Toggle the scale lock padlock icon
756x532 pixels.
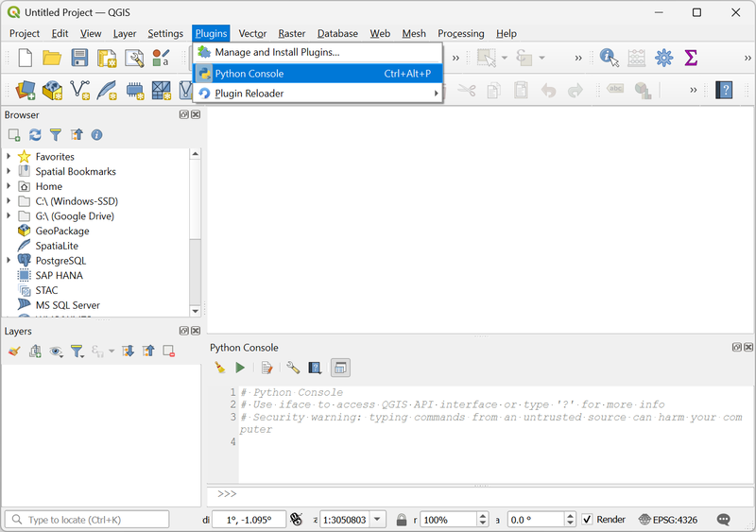(401, 520)
